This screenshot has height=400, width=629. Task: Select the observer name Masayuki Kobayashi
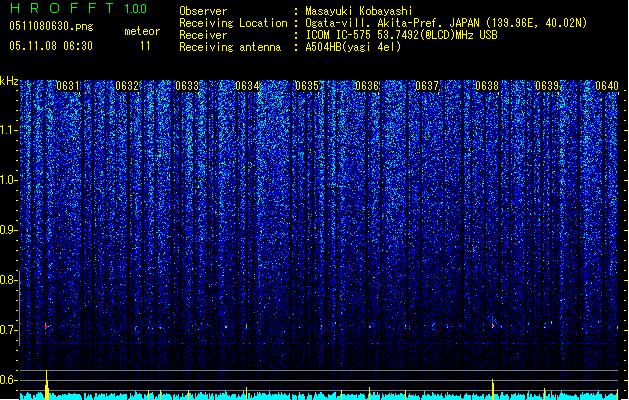359,11
